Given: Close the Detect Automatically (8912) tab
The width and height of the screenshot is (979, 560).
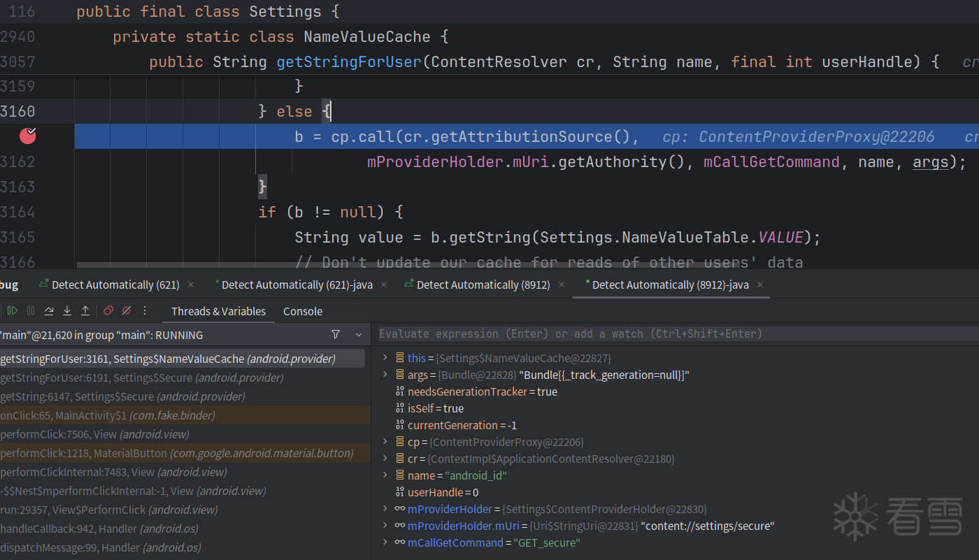Looking at the screenshot, I should tap(562, 285).
